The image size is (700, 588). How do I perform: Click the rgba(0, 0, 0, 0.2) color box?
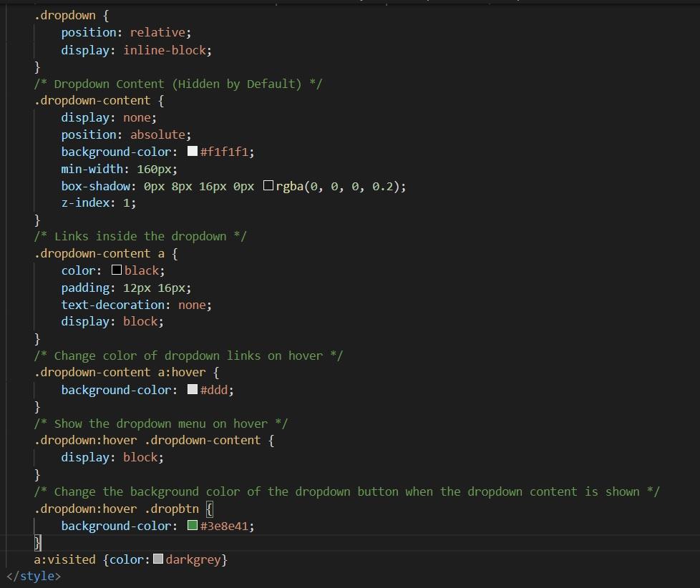coord(268,185)
